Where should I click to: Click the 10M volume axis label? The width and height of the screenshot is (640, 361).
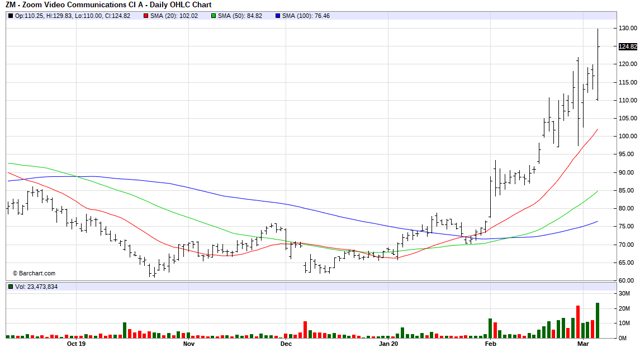click(x=624, y=323)
